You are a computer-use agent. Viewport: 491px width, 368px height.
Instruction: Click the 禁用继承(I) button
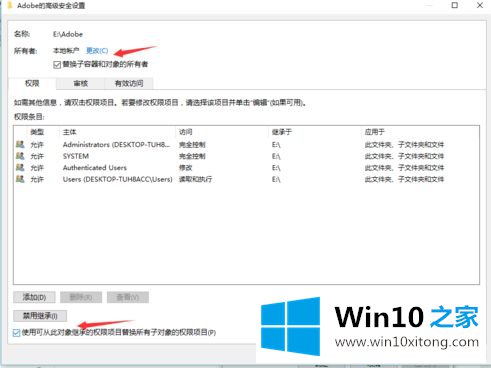click(x=40, y=316)
